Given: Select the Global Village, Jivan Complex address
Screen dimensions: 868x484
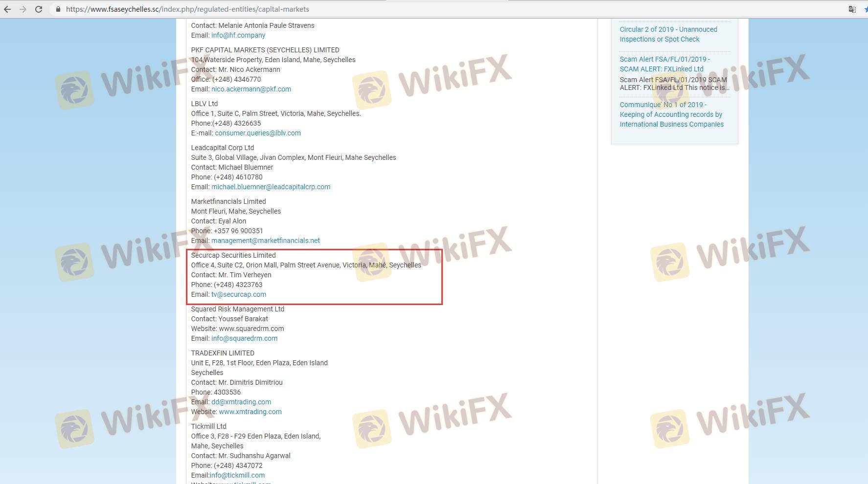Looking at the screenshot, I should [x=294, y=157].
